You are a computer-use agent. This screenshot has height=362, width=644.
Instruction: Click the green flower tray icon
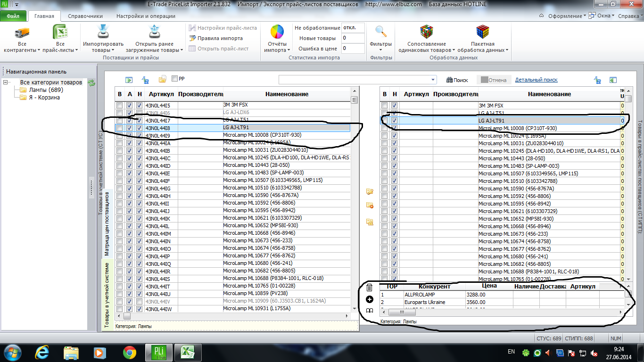coord(526,353)
